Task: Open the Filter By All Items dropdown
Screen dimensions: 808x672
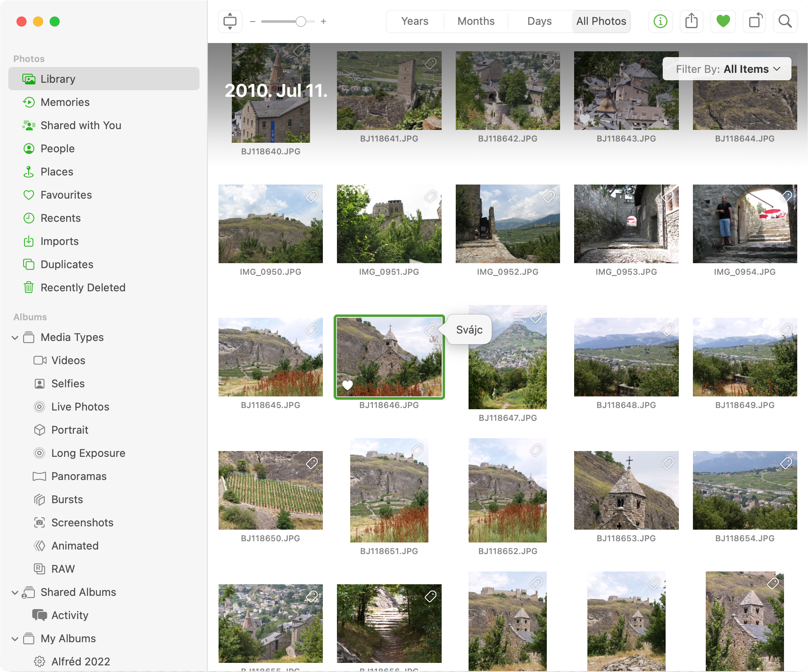Action: 727,69
